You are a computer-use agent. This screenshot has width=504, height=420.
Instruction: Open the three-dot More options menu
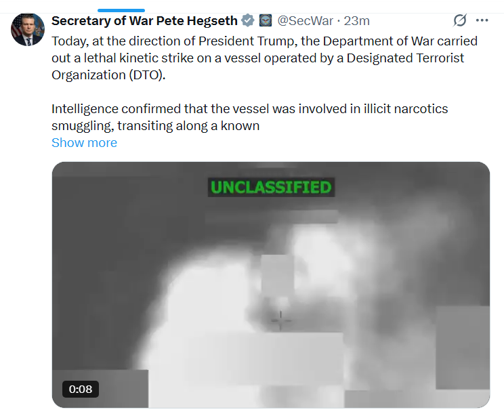coord(482,20)
